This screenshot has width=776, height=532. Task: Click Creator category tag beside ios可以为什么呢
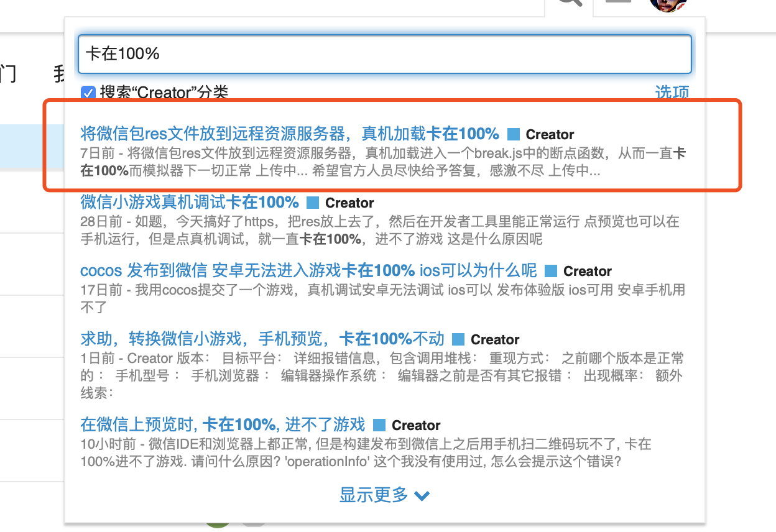pos(578,271)
